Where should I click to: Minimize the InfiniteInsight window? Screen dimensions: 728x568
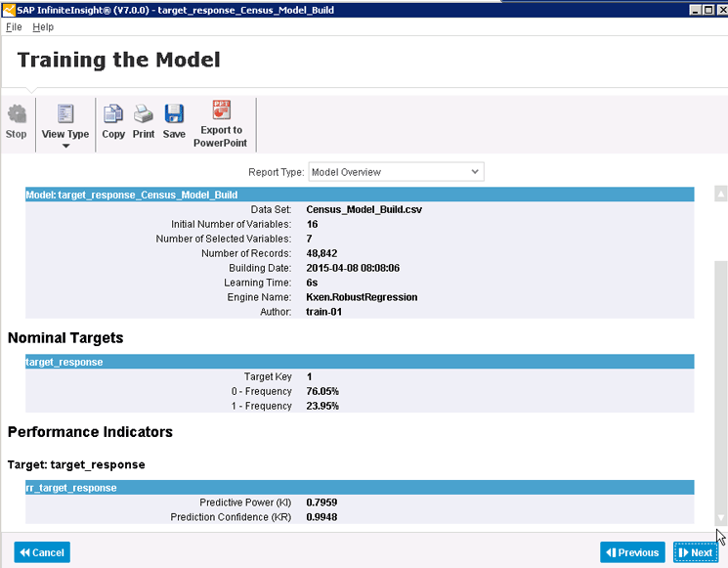coord(695,10)
